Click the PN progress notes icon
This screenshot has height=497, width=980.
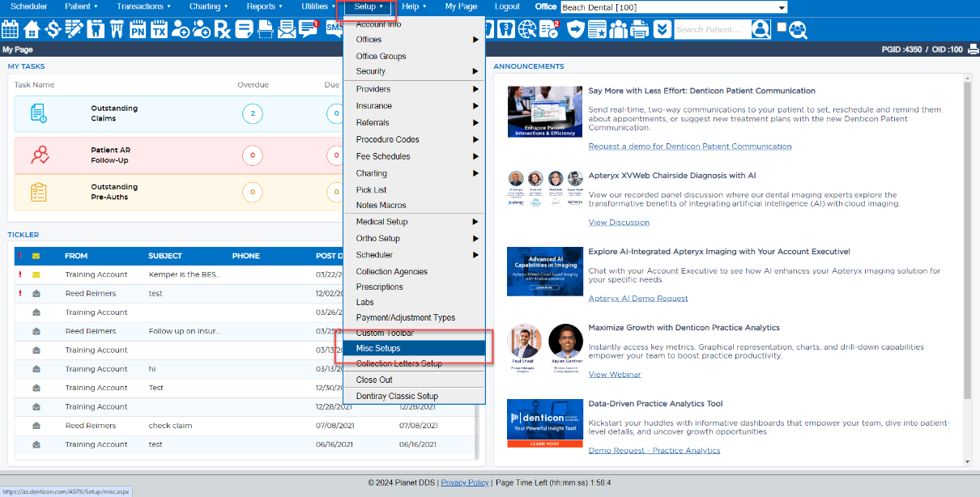138,30
